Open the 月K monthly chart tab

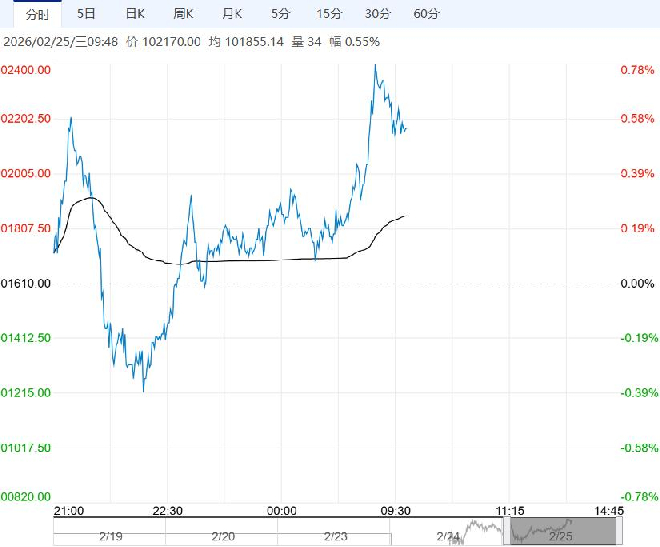click(x=233, y=14)
